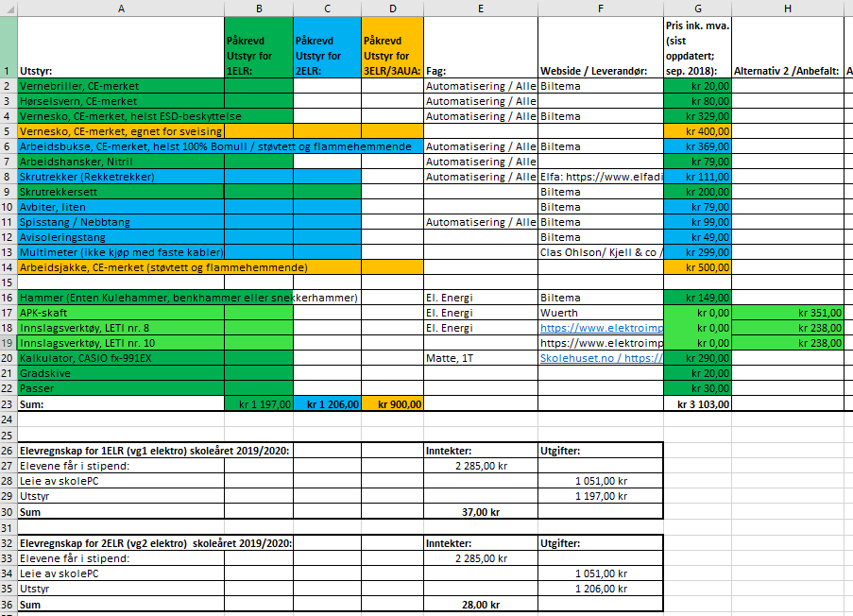Click the Select All corner triangle
The image size is (853, 616).
[x=9, y=9]
